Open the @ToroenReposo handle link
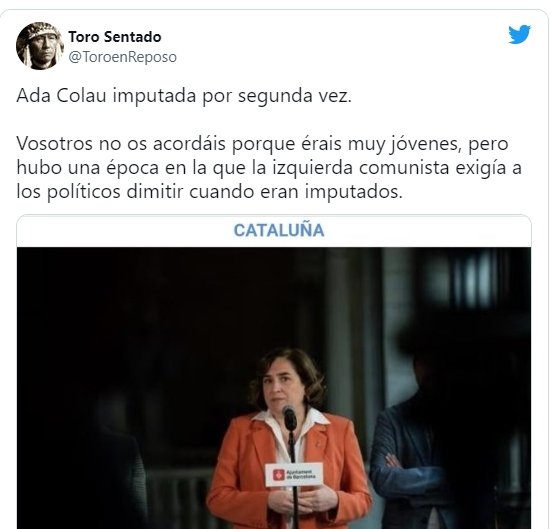This screenshot has width=552, height=529. [x=123, y=57]
